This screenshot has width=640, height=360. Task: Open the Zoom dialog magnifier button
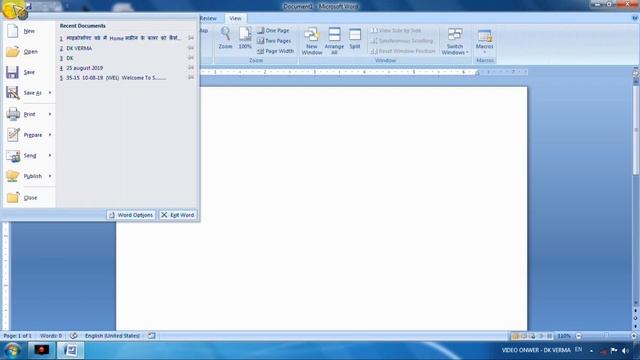[x=225, y=38]
